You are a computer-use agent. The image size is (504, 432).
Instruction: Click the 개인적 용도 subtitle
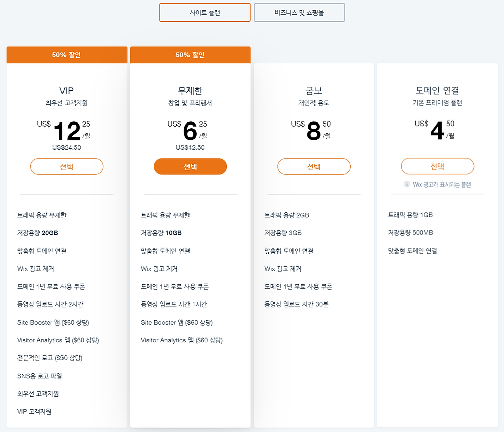pos(313,103)
